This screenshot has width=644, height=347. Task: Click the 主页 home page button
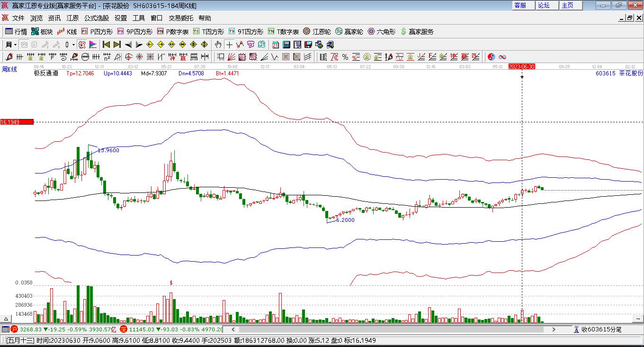point(570,5)
